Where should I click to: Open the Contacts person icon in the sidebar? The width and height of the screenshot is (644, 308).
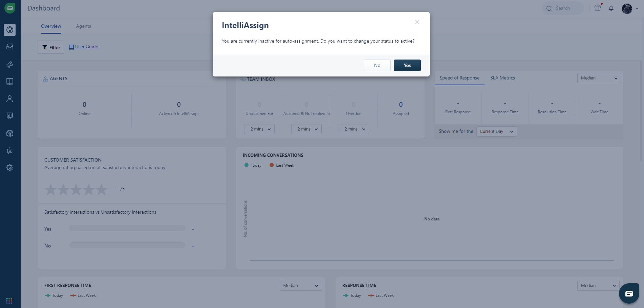click(10, 99)
